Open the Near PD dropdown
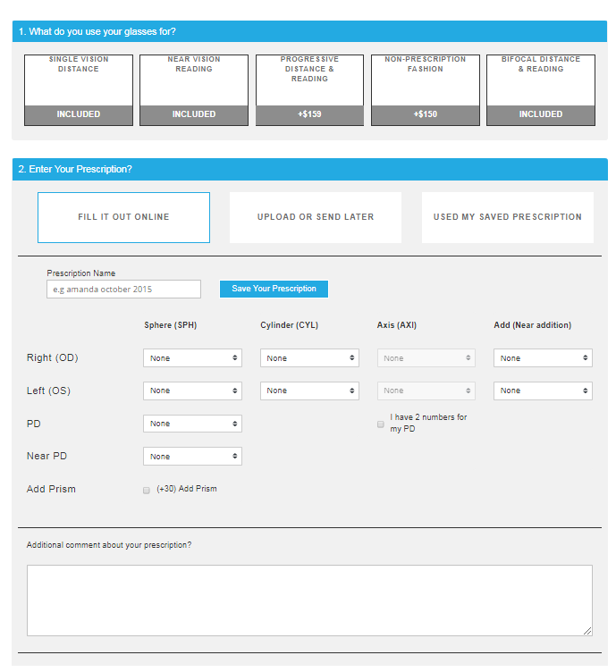616x672 pixels. (x=192, y=457)
